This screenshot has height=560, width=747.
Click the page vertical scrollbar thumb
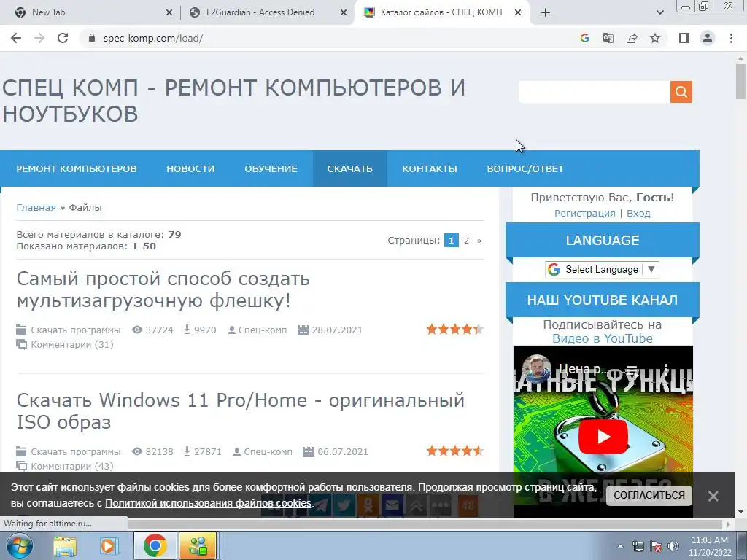tap(740, 82)
